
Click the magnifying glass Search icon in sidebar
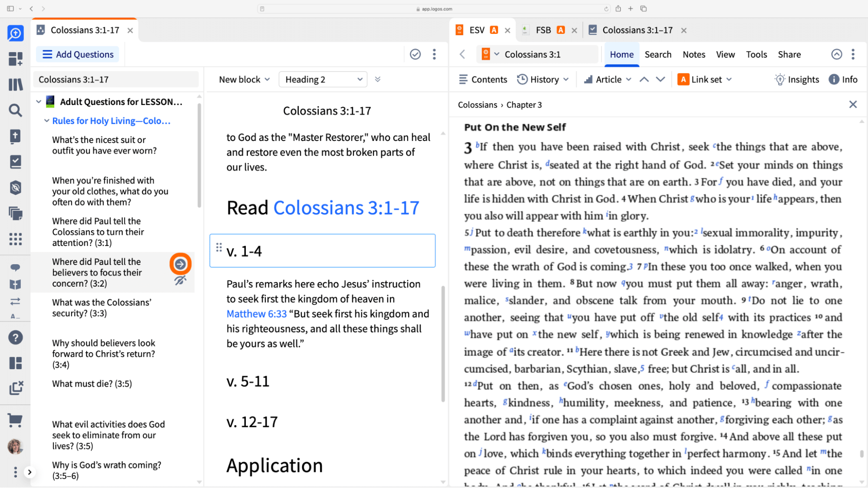click(x=15, y=110)
